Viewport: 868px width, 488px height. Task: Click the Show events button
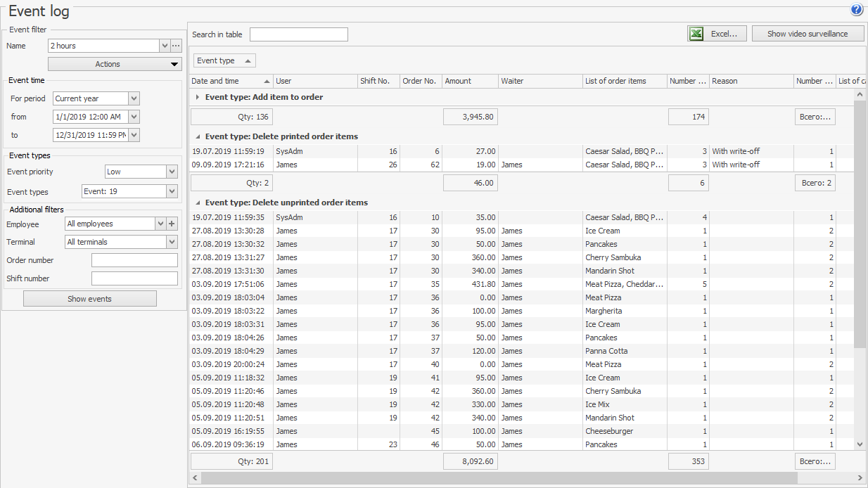click(90, 299)
